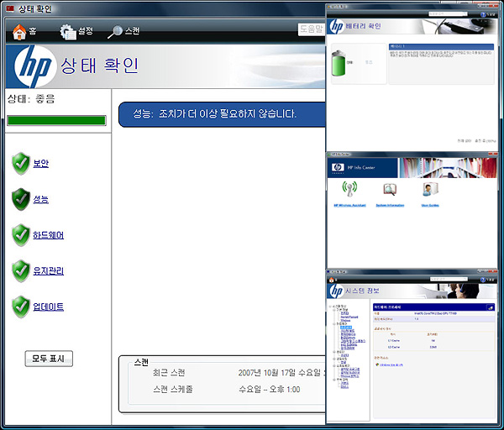Click the green shield beside 하드웨어
The height and width of the screenshot is (430, 504).
point(21,235)
